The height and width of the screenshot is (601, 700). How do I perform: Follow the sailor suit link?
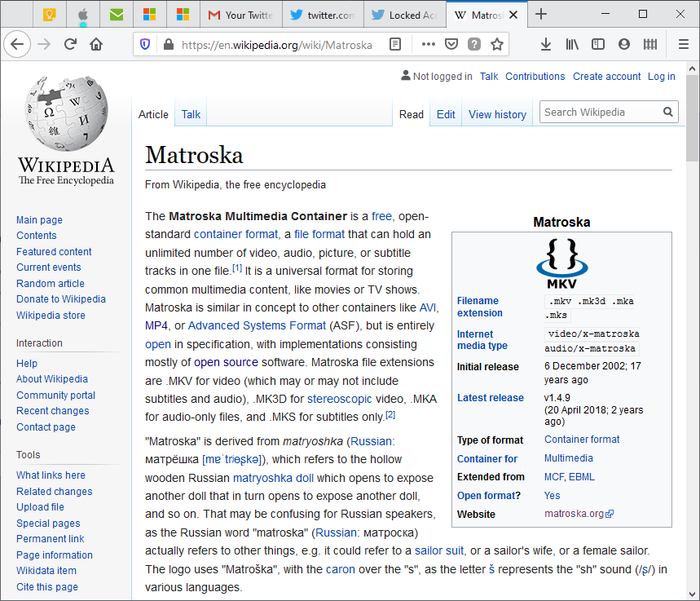coord(439,551)
